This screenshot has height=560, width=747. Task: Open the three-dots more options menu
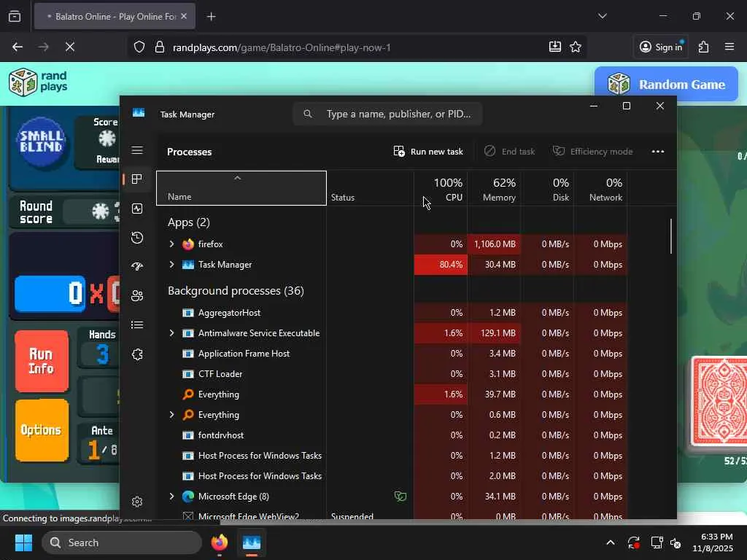[658, 152]
